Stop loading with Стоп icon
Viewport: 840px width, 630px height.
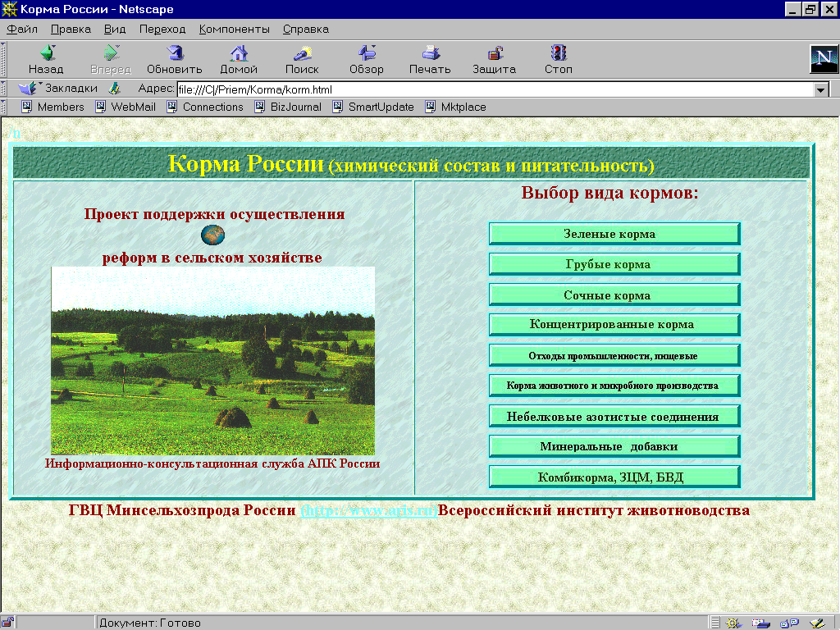pos(559,53)
